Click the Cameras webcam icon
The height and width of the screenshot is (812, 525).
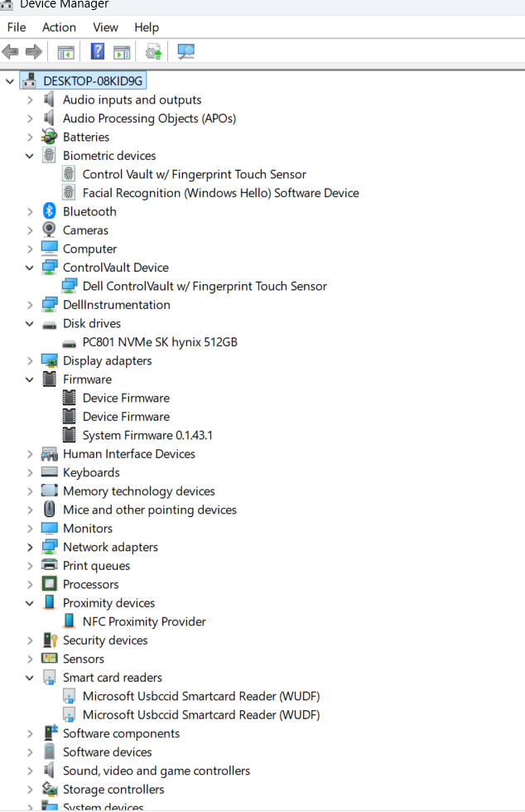[49, 230]
